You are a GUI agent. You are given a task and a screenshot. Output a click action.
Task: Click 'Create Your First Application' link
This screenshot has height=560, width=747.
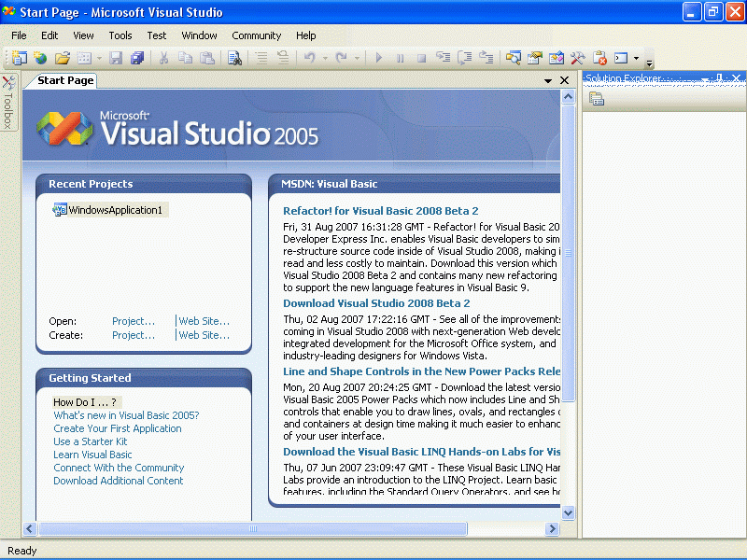118,428
